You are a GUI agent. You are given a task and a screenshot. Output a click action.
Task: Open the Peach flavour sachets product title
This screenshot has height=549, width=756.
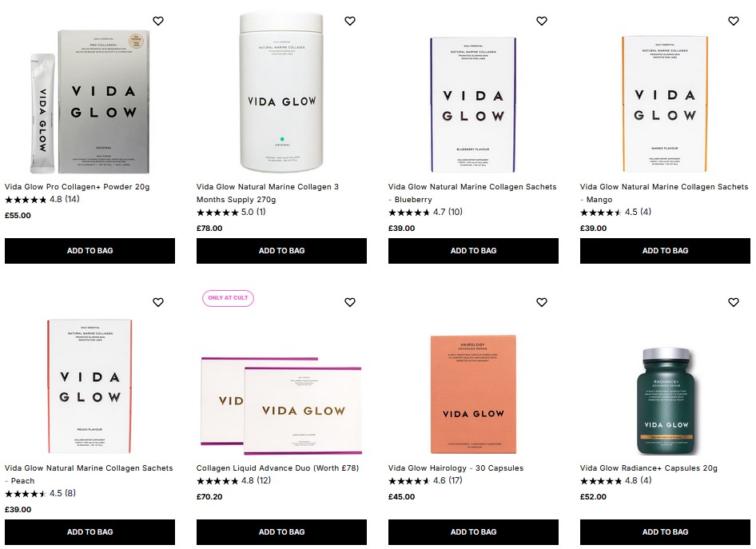(88, 474)
